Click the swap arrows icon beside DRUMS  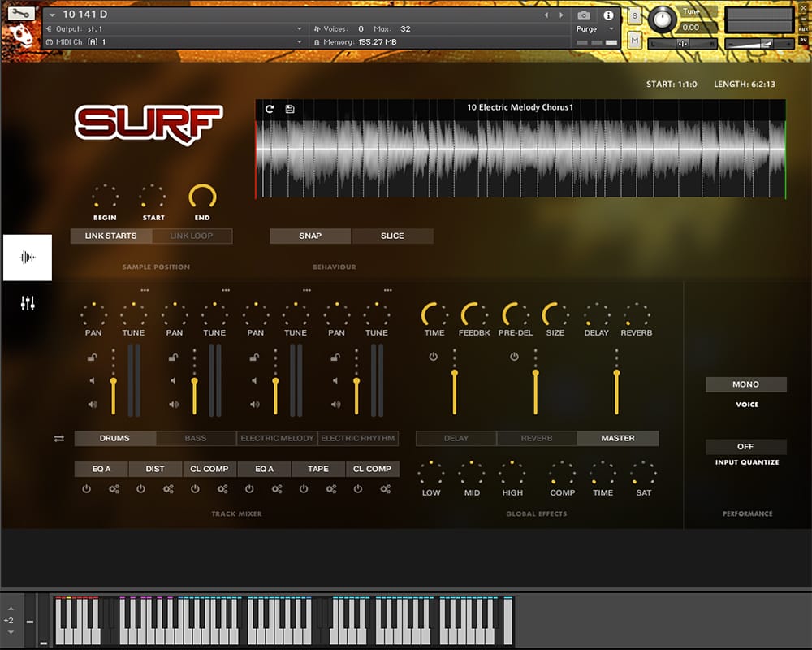pos(59,439)
